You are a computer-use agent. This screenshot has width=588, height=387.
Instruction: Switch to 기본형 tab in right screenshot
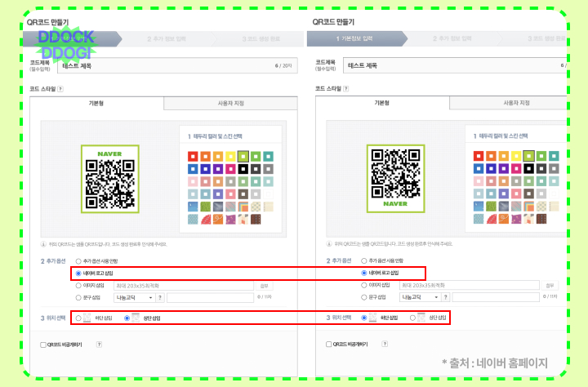[382, 103]
